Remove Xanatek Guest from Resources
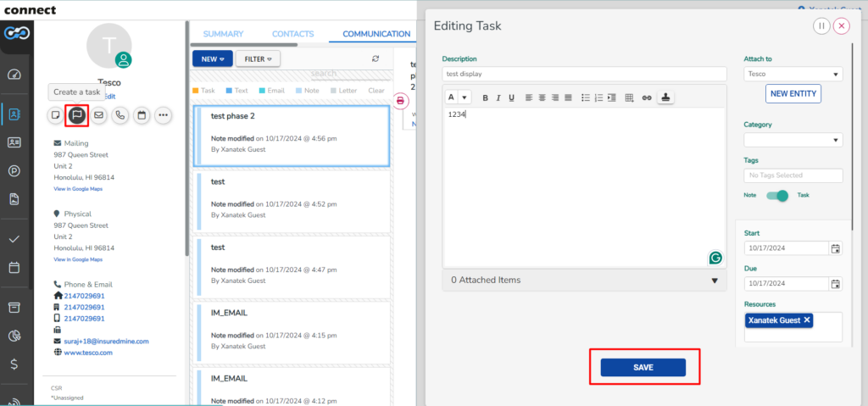Image resolution: width=868 pixels, height=406 pixels. click(x=807, y=320)
